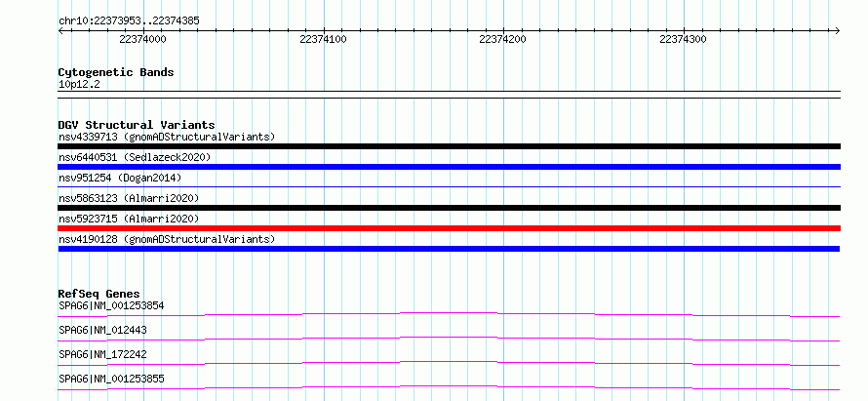
Task: Click the blue bar under nsv6440531
Action: point(449,167)
